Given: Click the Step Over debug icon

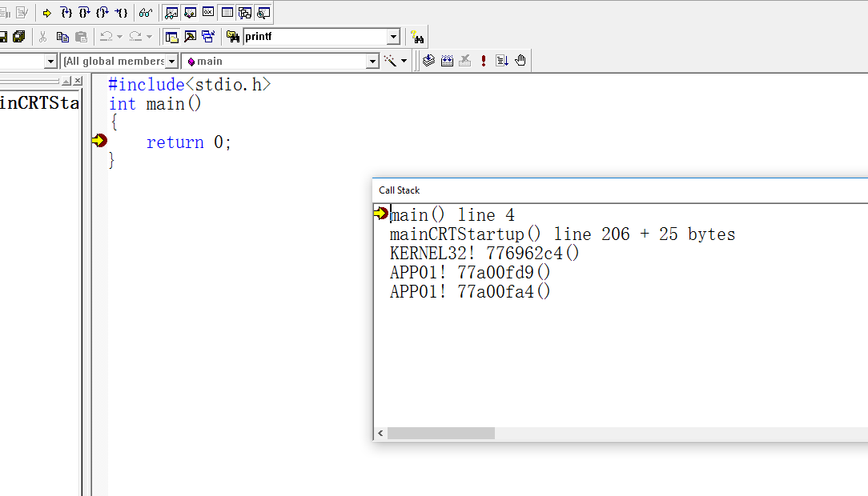Looking at the screenshot, I should (x=84, y=13).
